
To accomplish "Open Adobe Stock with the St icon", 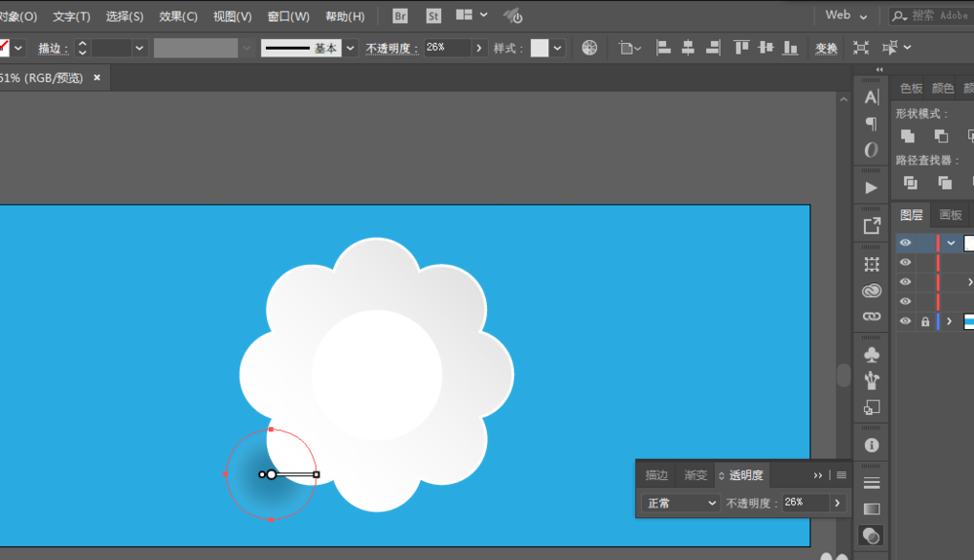I will pos(433,17).
